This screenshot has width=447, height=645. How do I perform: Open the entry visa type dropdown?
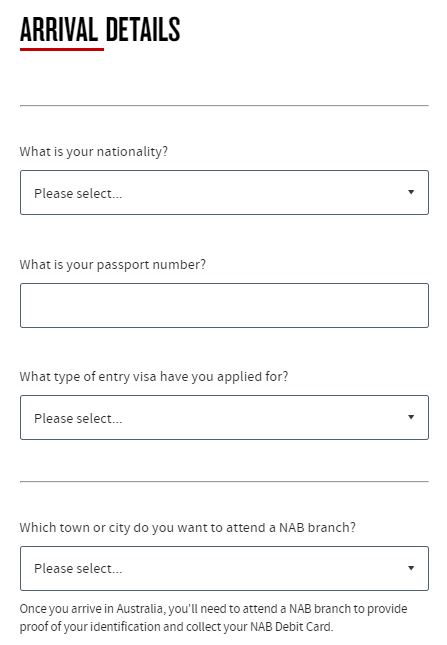pos(224,418)
